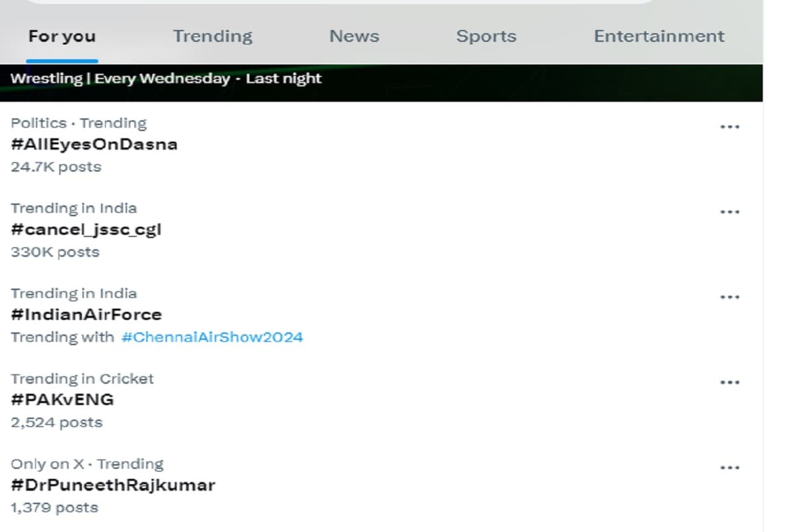Open the #PAKvENG cricket trend
This screenshot has height=532, width=798.
click(x=62, y=400)
